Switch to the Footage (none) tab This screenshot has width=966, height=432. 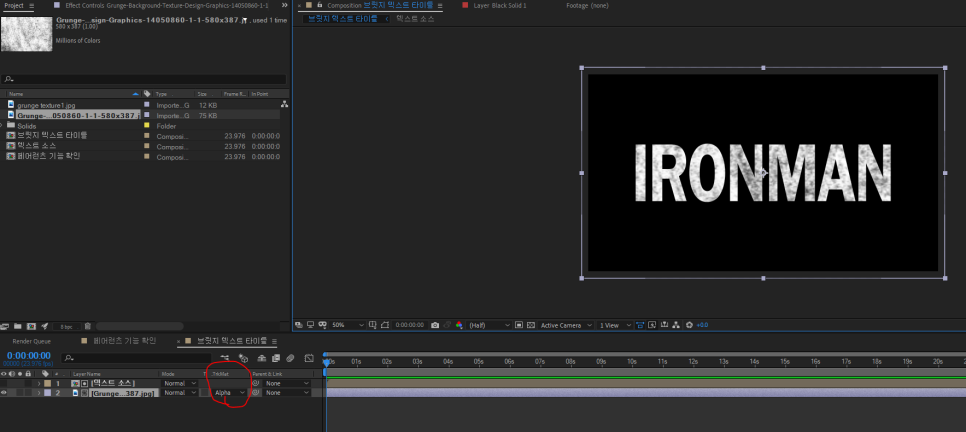coord(587,5)
